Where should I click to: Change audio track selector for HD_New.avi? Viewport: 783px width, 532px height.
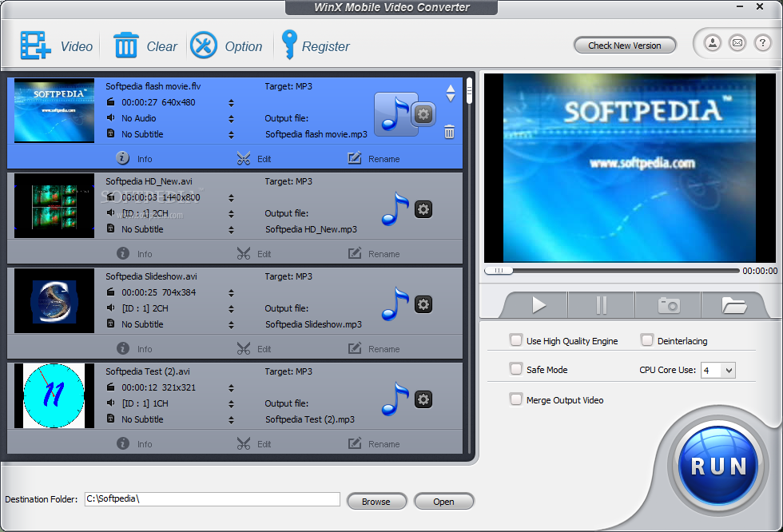pos(231,214)
